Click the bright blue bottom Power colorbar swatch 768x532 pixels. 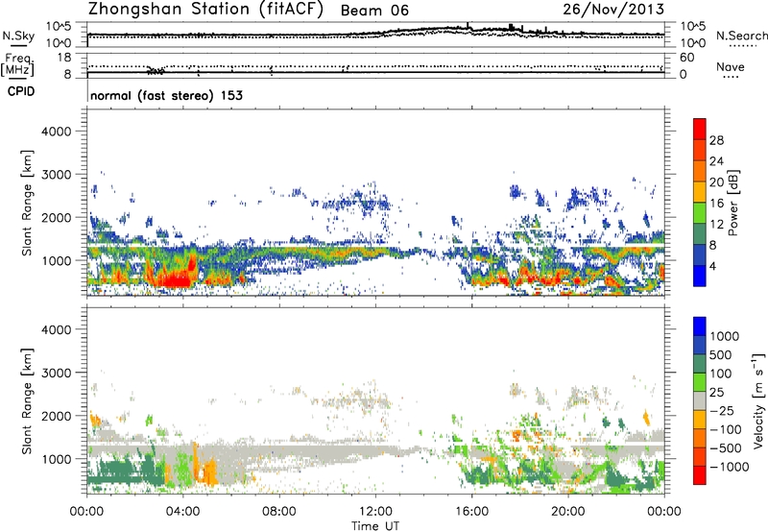point(700,277)
